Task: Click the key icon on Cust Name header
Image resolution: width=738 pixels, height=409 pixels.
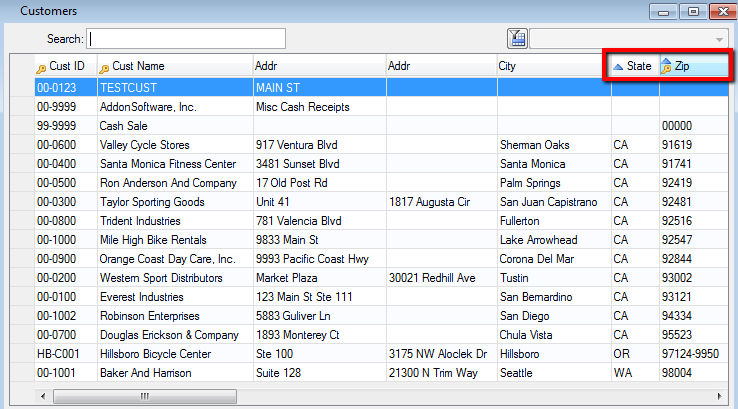Action: point(104,68)
